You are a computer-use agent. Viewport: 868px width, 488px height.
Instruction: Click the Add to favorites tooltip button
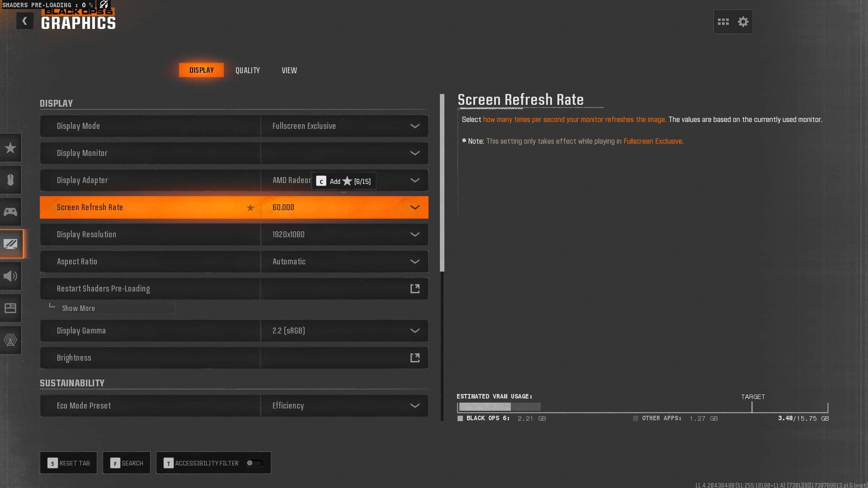pyautogui.click(x=344, y=181)
